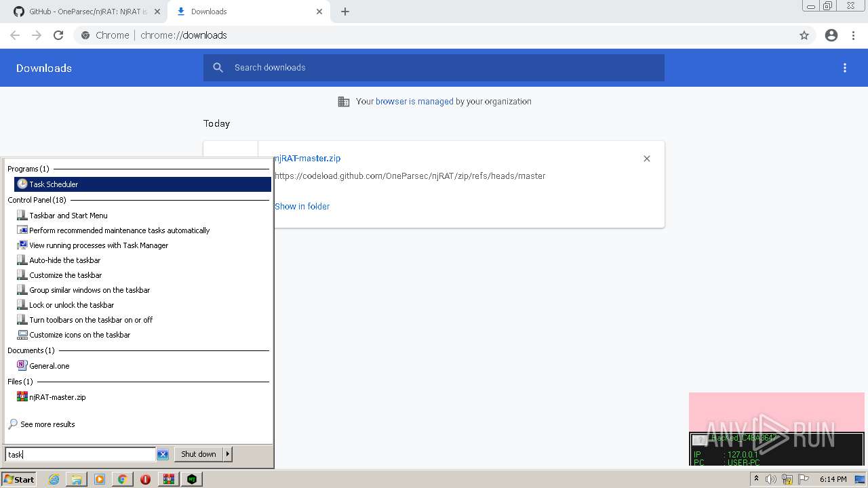This screenshot has height=488, width=868.
Task: Open Chrome's three-dot main menu
Action: pos(854,35)
